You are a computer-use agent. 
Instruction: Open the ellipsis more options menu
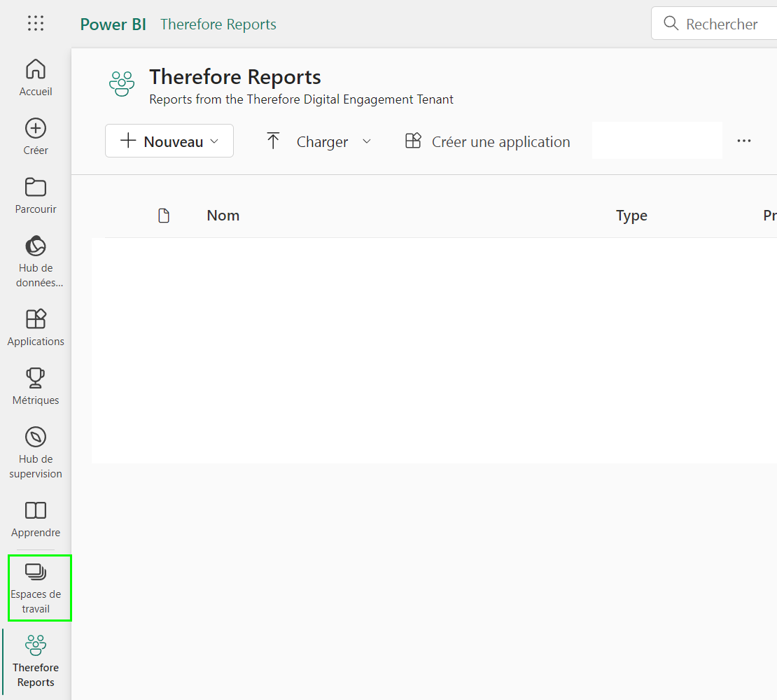[x=743, y=141]
